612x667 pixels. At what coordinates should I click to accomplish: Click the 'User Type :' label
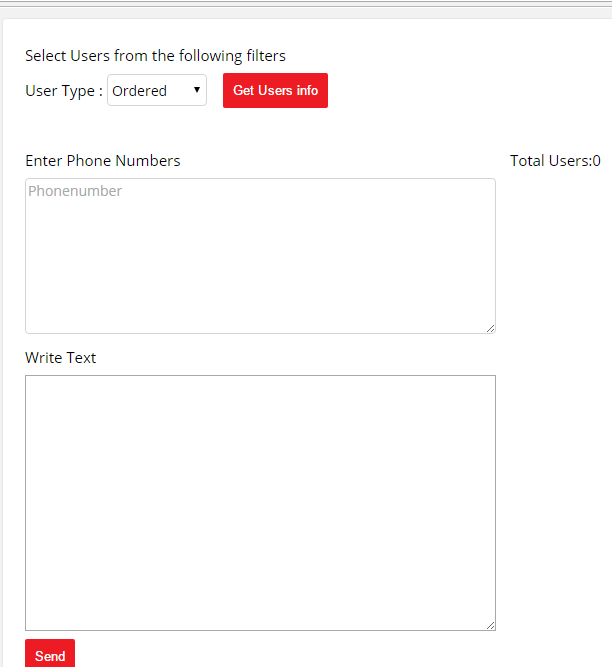click(64, 91)
